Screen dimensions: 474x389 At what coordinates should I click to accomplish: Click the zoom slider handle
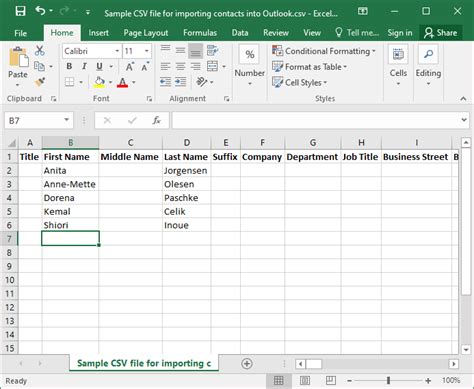tap(388, 380)
